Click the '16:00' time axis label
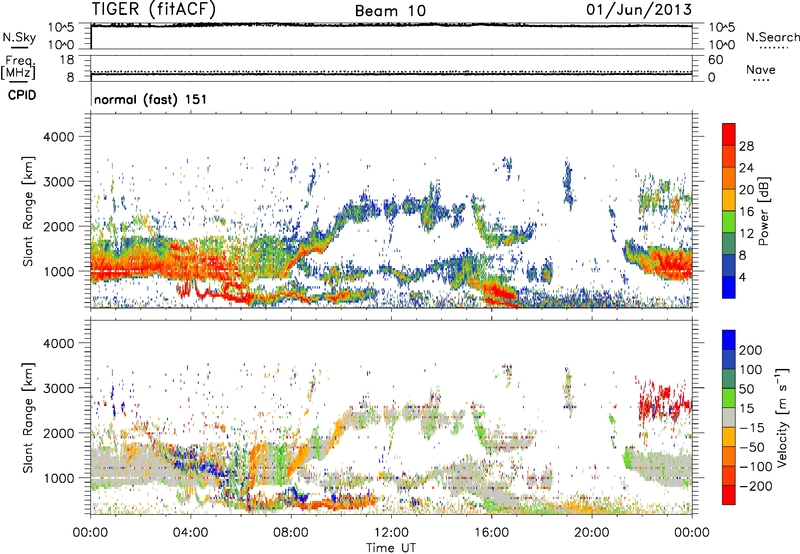This screenshot has width=800, height=554. pyautogui.click(x=491, y=532)
